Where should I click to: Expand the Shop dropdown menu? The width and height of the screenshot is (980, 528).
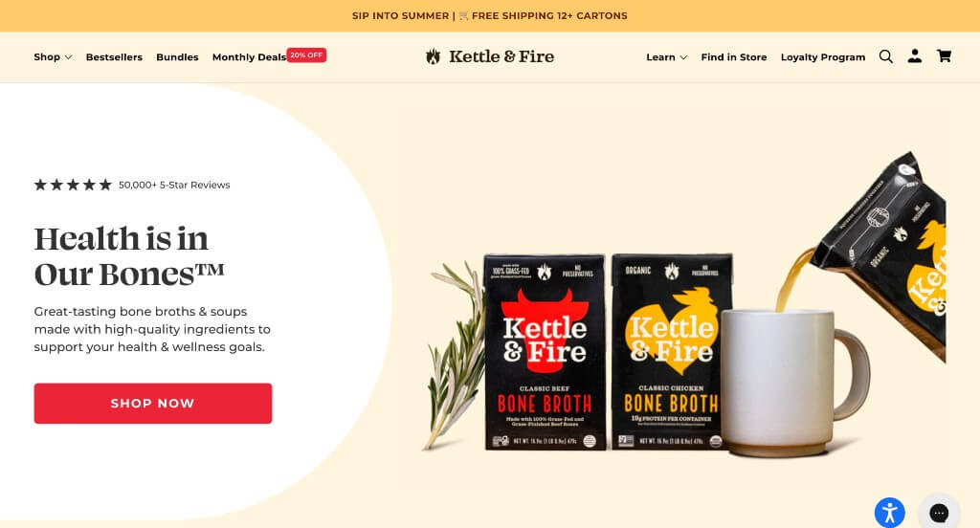point(53,56)
